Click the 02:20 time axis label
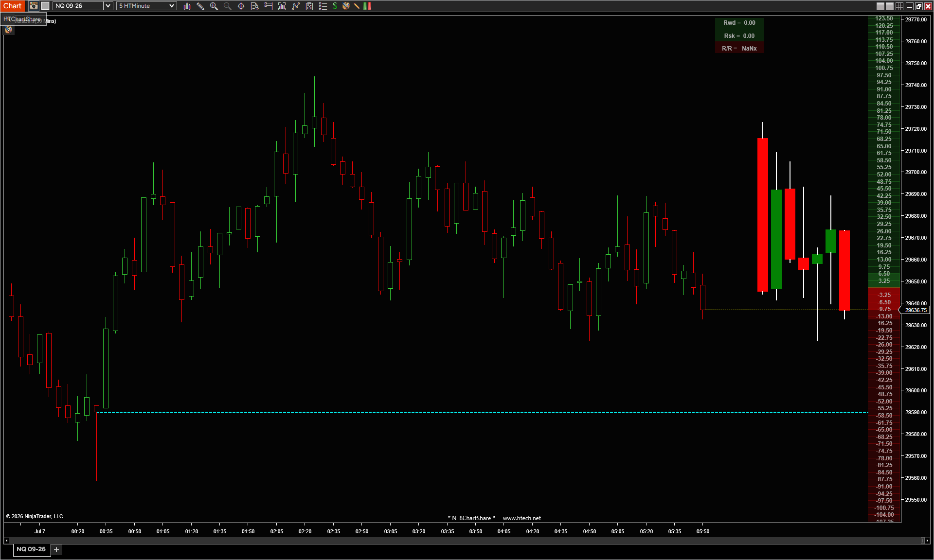 click(305, 531)
